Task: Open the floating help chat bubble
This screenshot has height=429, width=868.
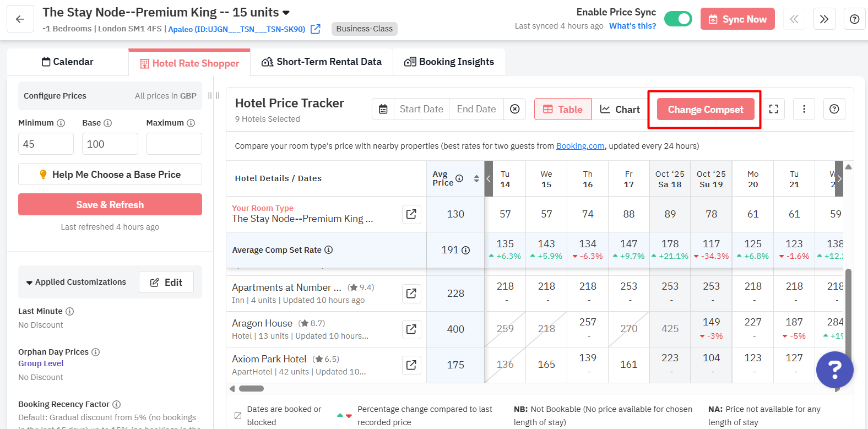Action: 834,370
